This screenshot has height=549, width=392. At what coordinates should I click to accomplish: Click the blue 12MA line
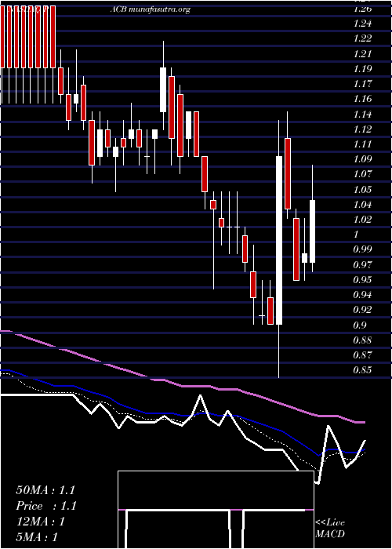pos(182,415)
